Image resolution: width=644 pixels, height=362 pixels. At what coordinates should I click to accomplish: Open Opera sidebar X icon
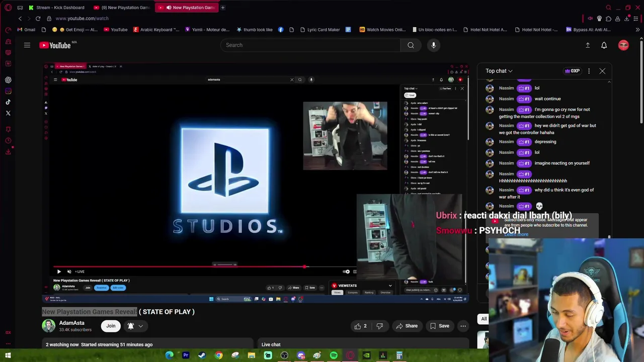click(x=8, y=113)
